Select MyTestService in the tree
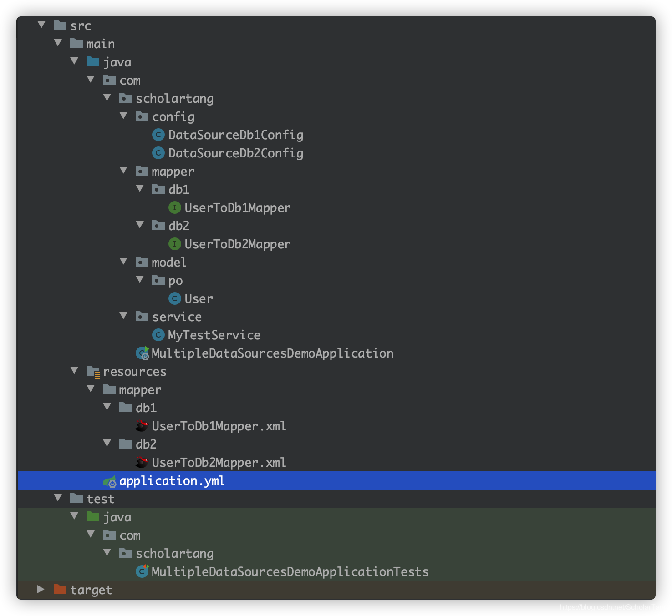The width and height of the screenshot is (672, 616). point(214,335)
